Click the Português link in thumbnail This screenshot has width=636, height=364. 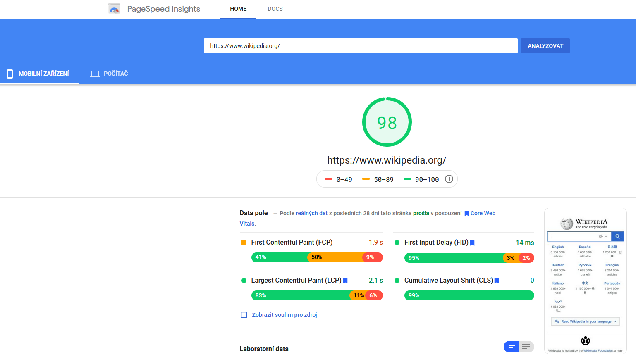[x=612, y=283]
